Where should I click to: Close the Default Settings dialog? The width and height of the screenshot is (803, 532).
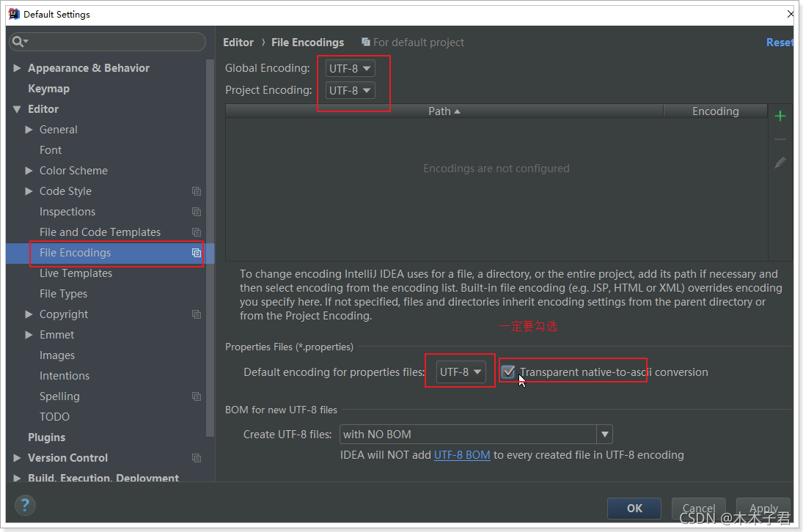coord(791,14)
